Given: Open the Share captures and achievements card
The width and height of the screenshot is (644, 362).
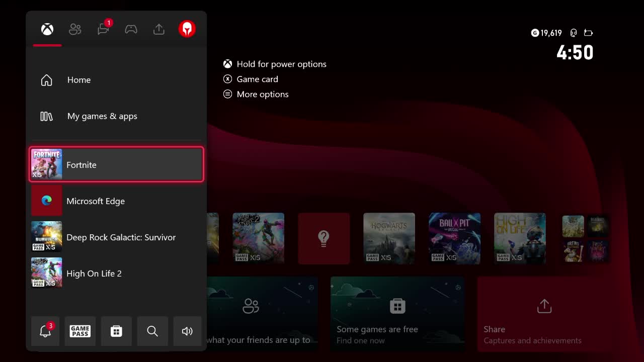Looking at the screenshot, I should pos(543,314).
